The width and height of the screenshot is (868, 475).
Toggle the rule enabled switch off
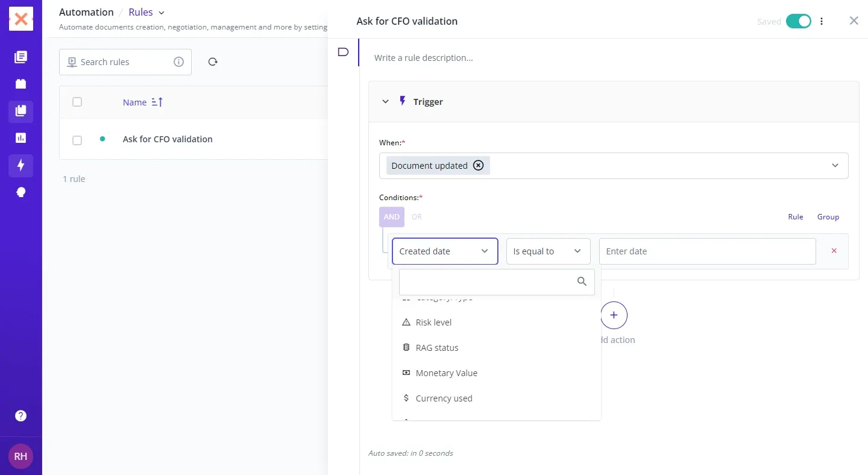(x=798, y=22)
